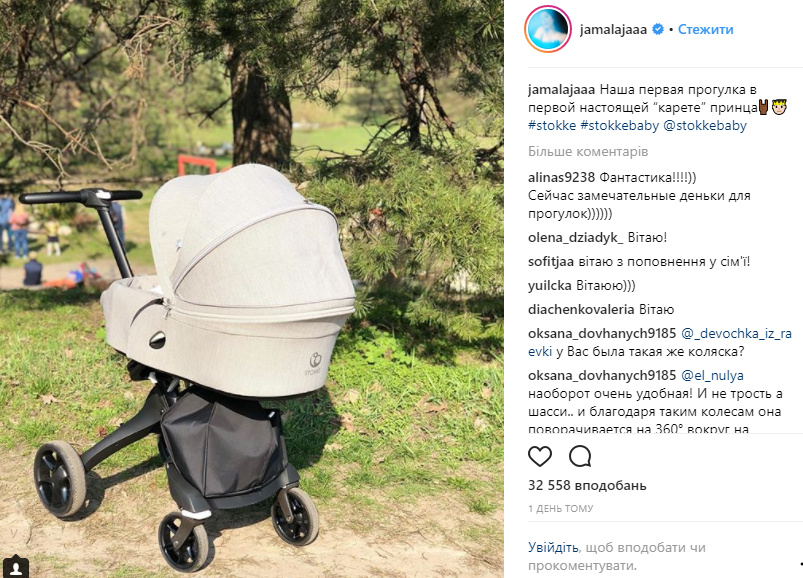Screen dimensions: 803x578
Task: Open the @stokkebaby mention link
Action: [x=705, y=125]
